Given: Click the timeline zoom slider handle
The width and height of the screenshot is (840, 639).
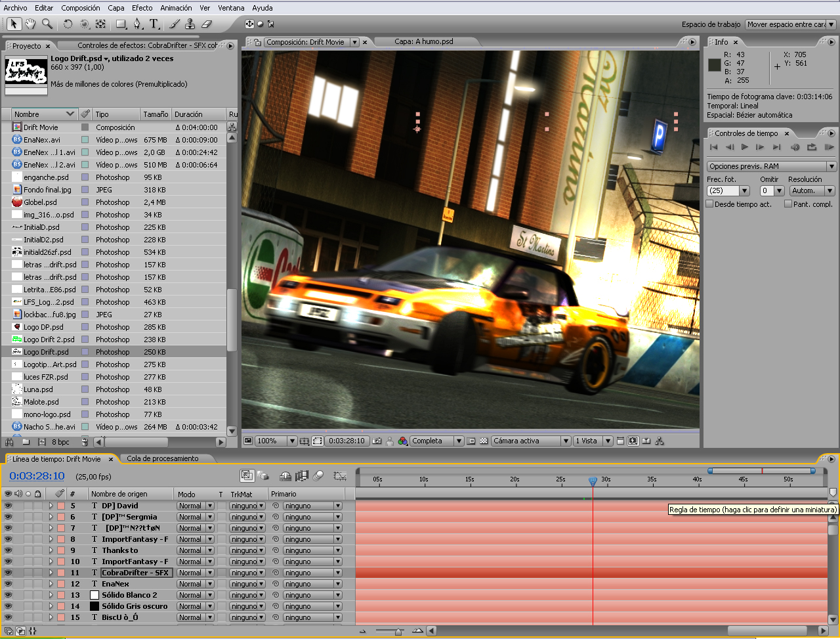Looking at the screenshot, I should 398,632.
